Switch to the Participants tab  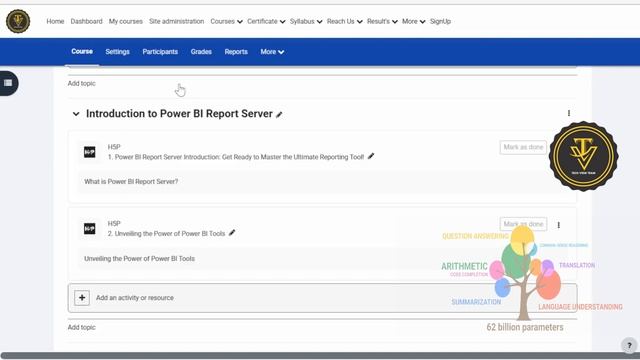[x=160, y=52]
